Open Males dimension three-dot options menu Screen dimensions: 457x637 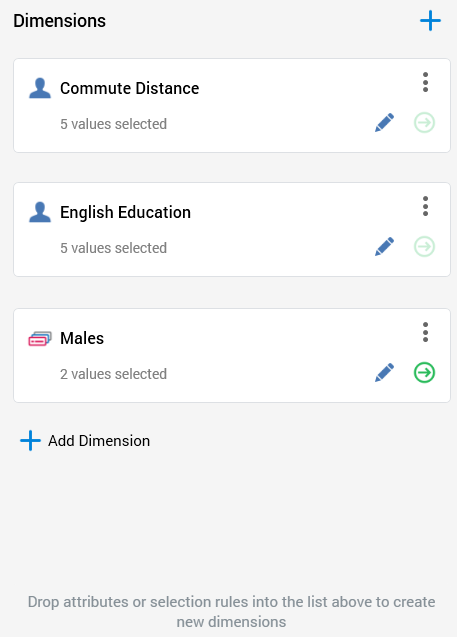(x=425, y=332)
